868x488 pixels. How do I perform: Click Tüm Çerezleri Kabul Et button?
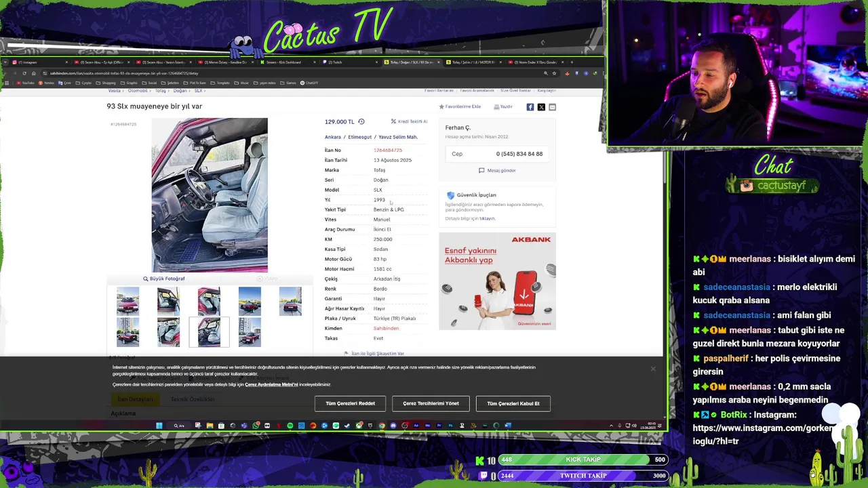[x=513, y=403]
